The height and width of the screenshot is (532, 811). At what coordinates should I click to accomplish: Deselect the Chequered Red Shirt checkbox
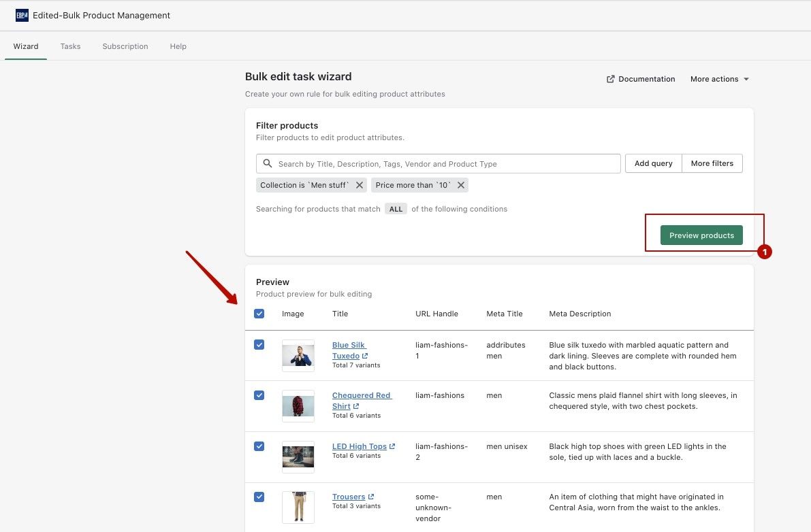click(259, 395)
